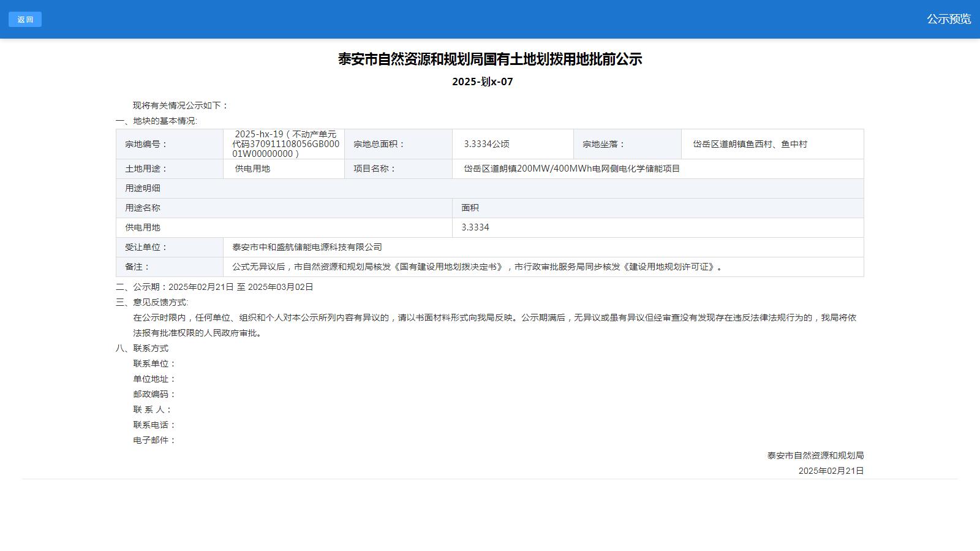Click the 电子邮件： line
This screenshot has width=980, height=551.
[x=155, y=440]
